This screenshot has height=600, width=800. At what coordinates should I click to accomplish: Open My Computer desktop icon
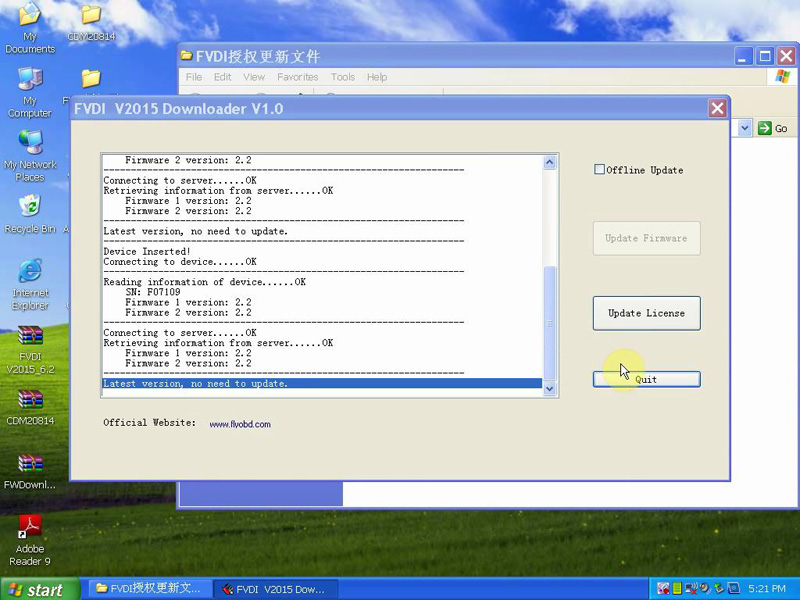30,80
